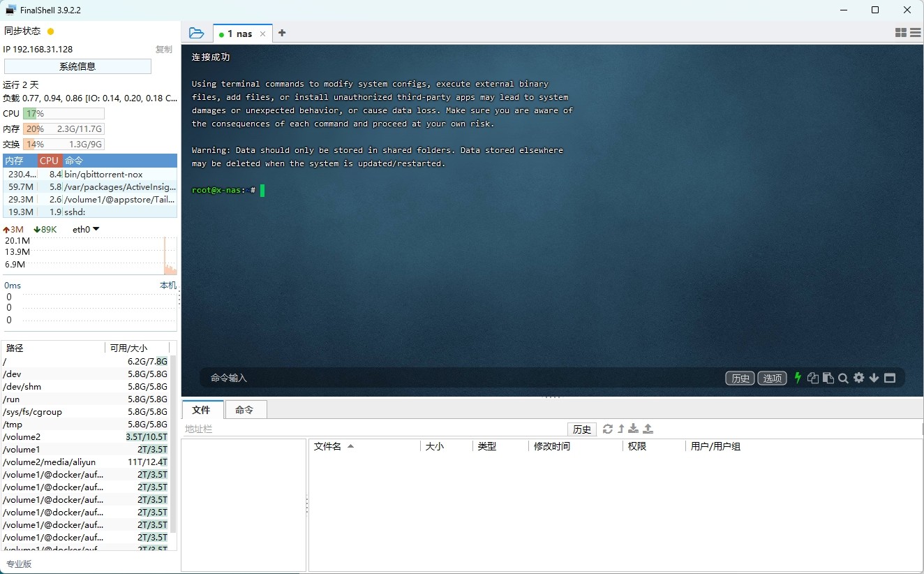The width and height of the screenshot is (924, 574).
Task: Click the copy icon in terminal toolbar
Action: pyautogui.click(x=812, y=378)
